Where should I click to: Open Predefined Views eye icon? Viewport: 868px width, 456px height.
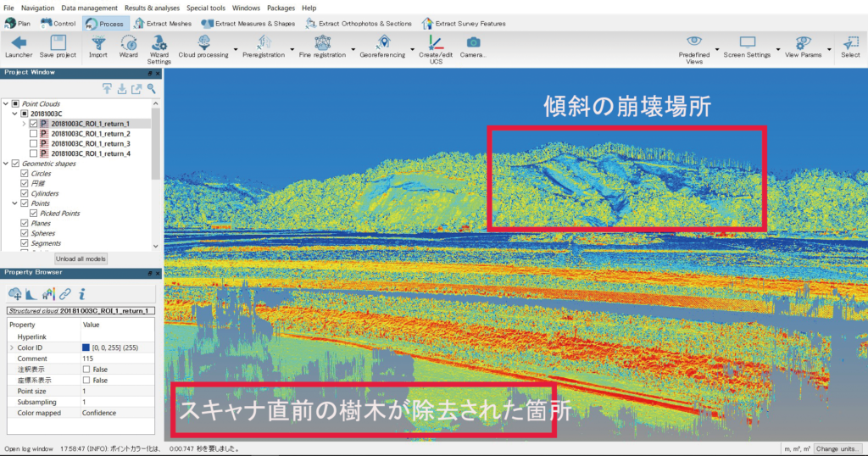693,42
